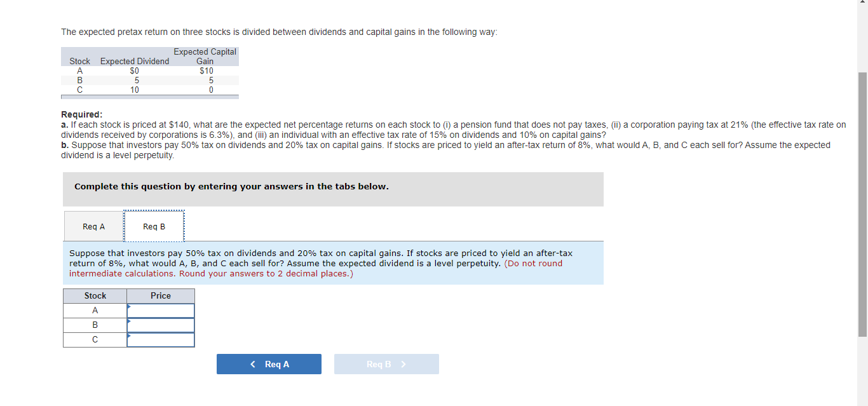Image resolution: width=868 pixels, height=406 pixels.
Task: Click the grayed-out "Req B >" button
Action: point(386,363)
